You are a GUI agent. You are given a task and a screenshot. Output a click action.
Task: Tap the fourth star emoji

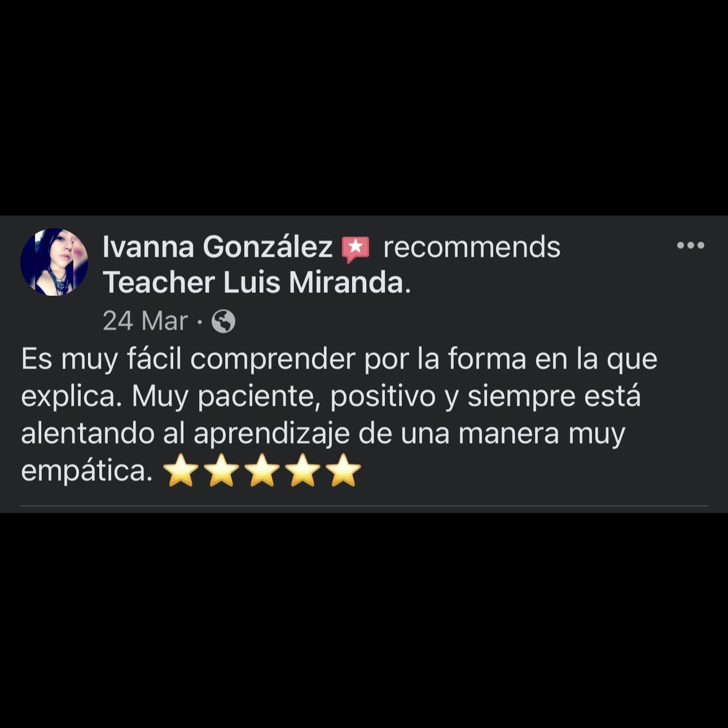tap(304, 471)
